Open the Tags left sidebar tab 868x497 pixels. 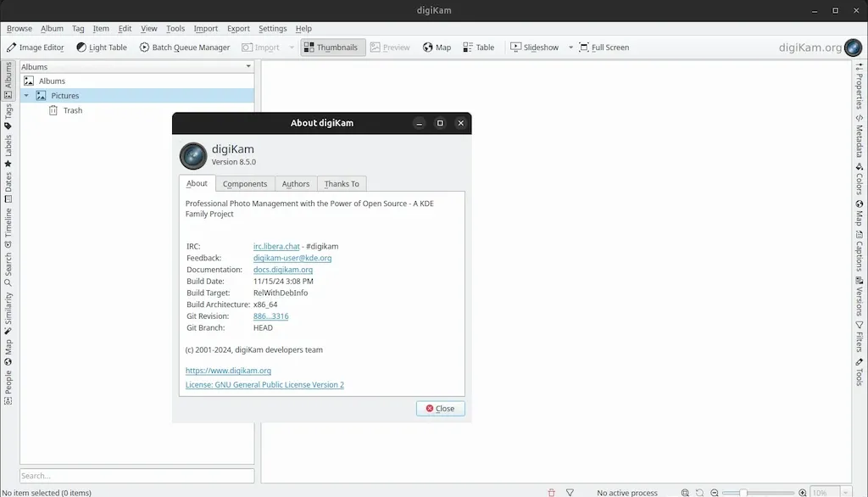[8, 117]
